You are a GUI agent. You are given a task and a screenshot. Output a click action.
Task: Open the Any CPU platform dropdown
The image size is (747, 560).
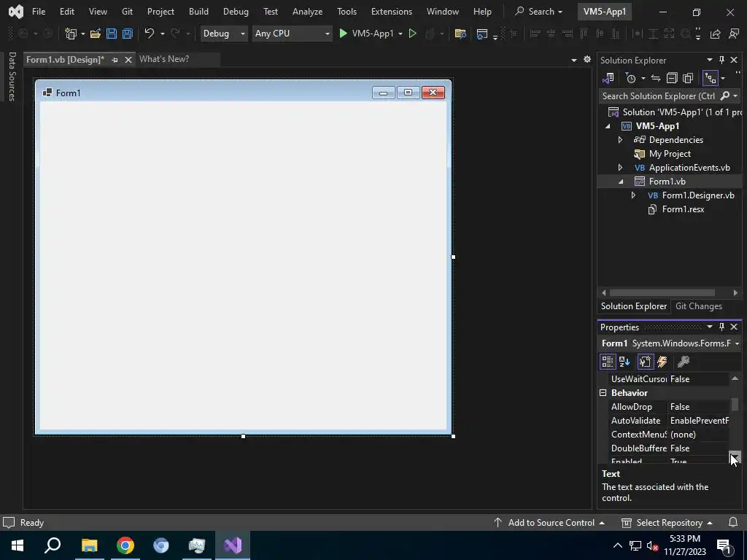292,34
